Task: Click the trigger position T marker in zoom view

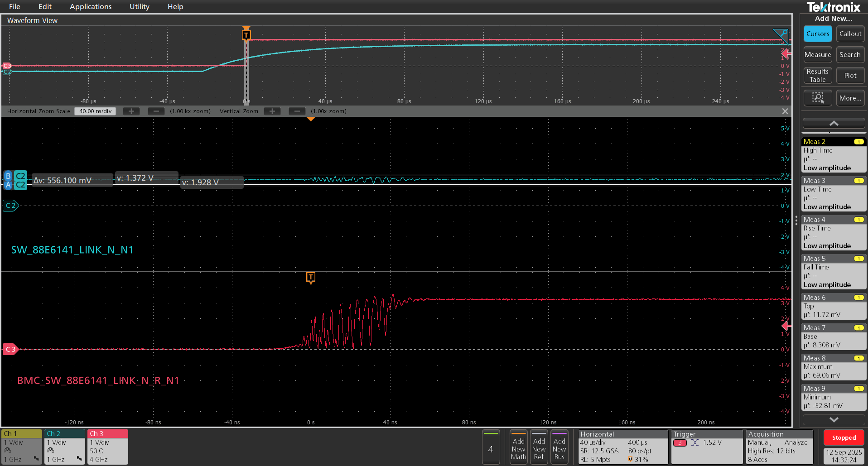Action: tap(311, 277)
